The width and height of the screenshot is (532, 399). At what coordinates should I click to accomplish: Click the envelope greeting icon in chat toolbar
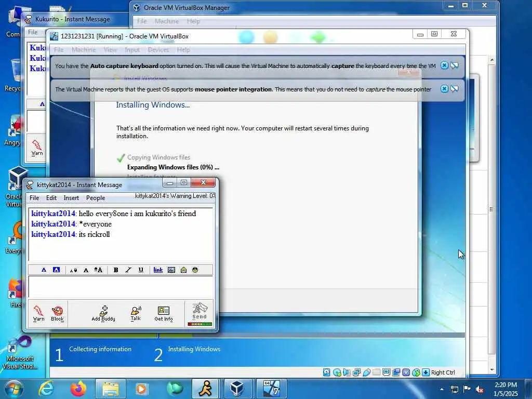pos(183,270)
